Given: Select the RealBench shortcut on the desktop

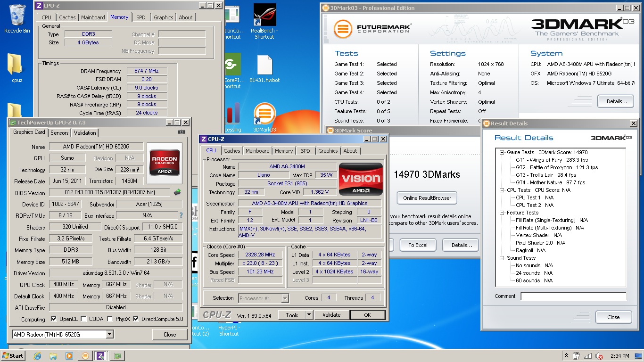Looking at the screenshot, I should (x=264, y=22).
